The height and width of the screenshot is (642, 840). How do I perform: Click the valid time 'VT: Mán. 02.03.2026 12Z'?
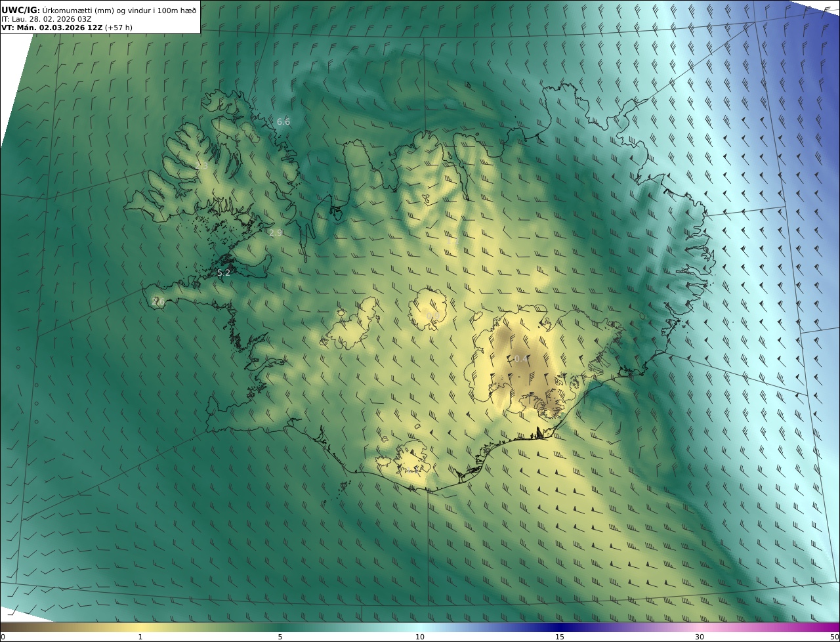click(x=52, y=28)
